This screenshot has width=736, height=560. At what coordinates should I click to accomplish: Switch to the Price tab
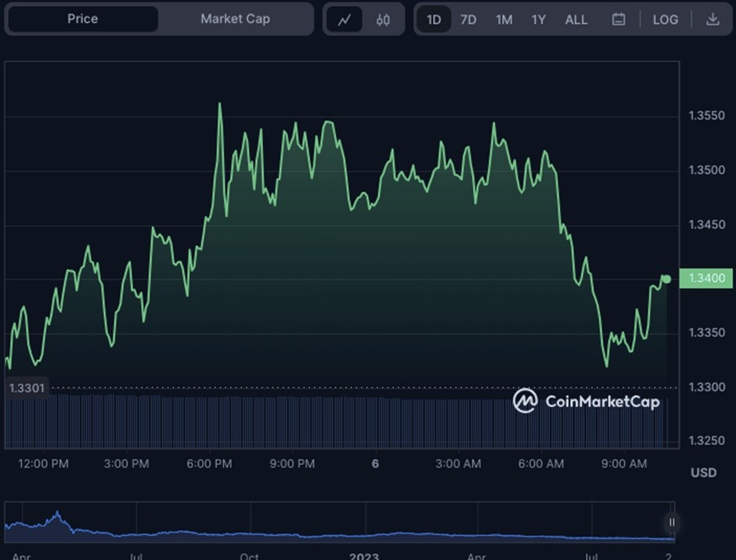tap(83, 19)
